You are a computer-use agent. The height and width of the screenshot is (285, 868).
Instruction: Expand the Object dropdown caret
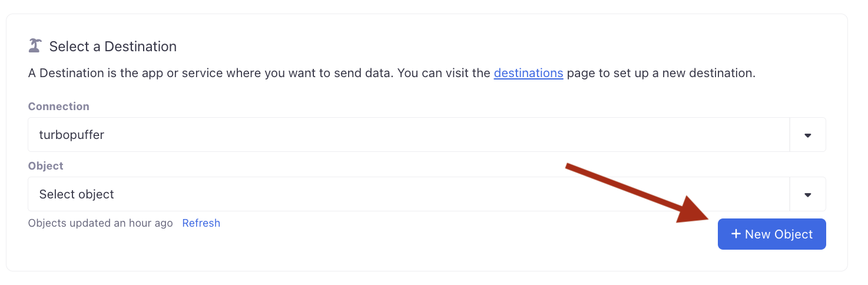[807, 194]
